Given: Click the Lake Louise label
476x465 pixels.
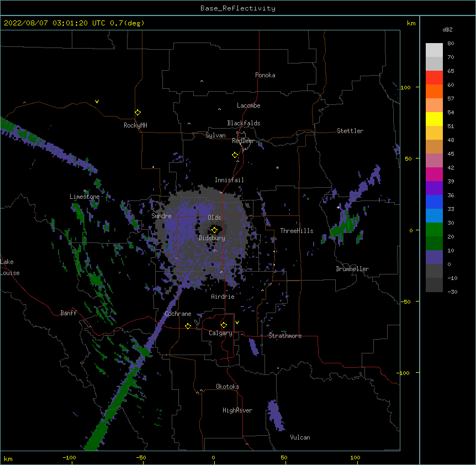Looking at the screenshot, I should (x=10, y=267).
